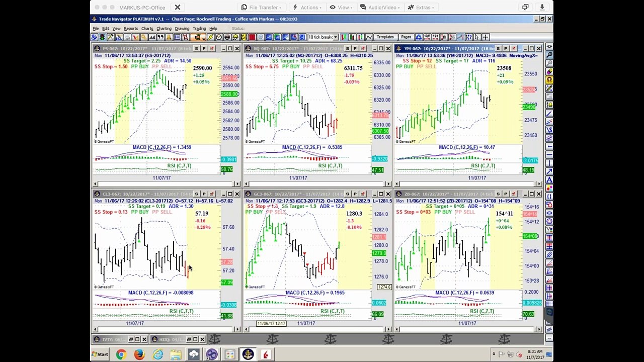The width and height of the screenshot is (644, 362).
Task: Click the S button on ES-067 chart
Action: click(197, 49)
